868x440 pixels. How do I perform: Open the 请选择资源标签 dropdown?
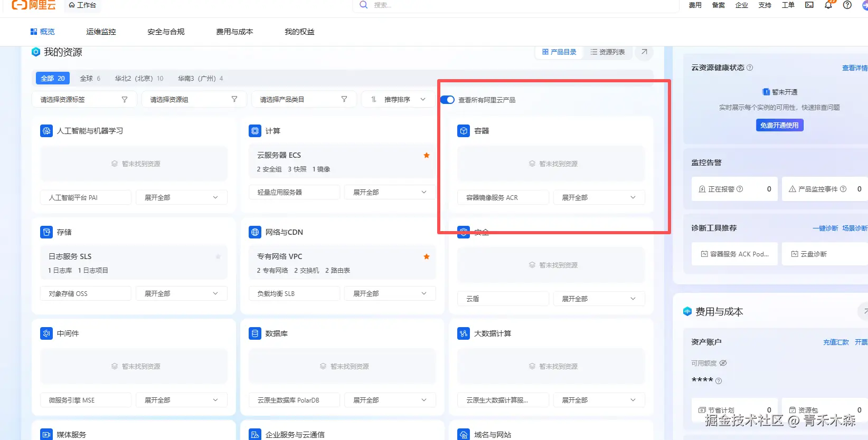point(84,99)
